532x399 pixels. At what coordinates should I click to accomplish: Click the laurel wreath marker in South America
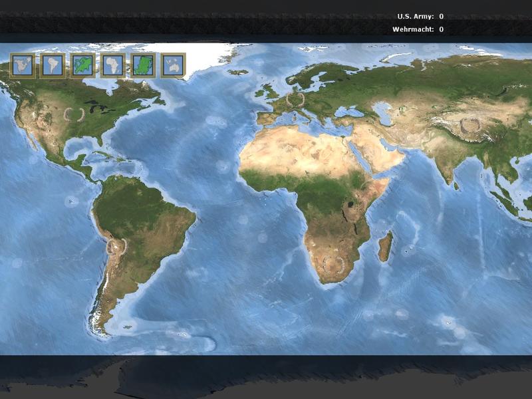point(117,246)
